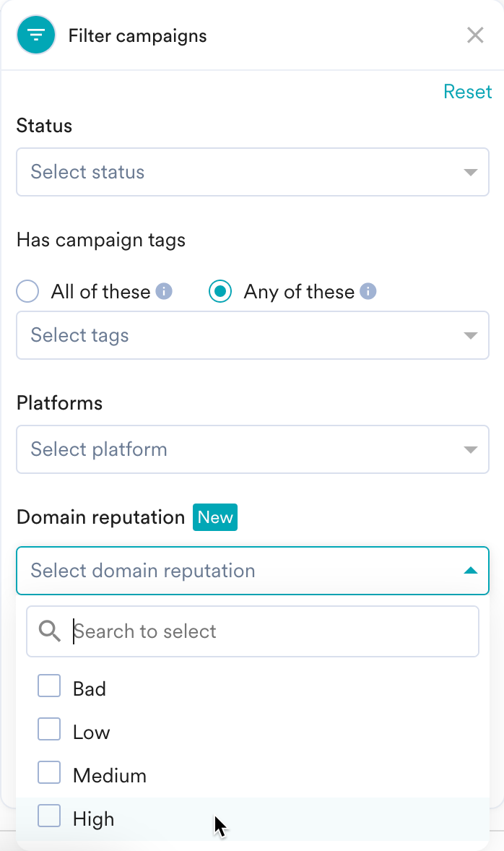Click the magnifier icon in search box
Screen dimensions: 504x851
click(x=50, y=631)
